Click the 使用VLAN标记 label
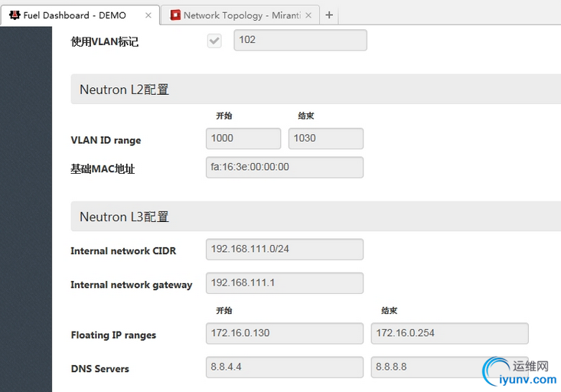561x392 pixels. (x=105, y=42)
